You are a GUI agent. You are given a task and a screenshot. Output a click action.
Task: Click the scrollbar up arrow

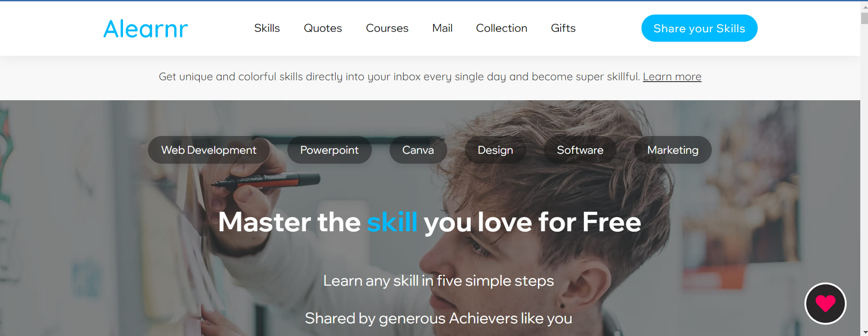click(x=864, y=5)
